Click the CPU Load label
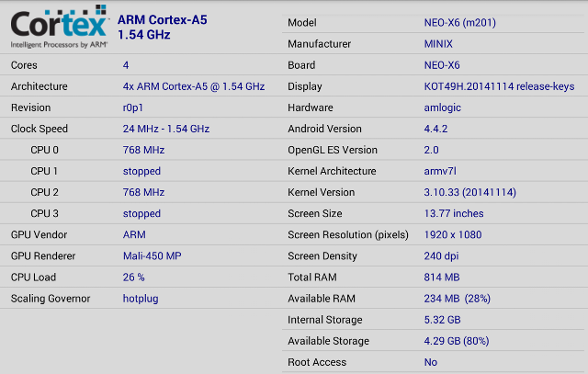 click(x=33, y=278)
